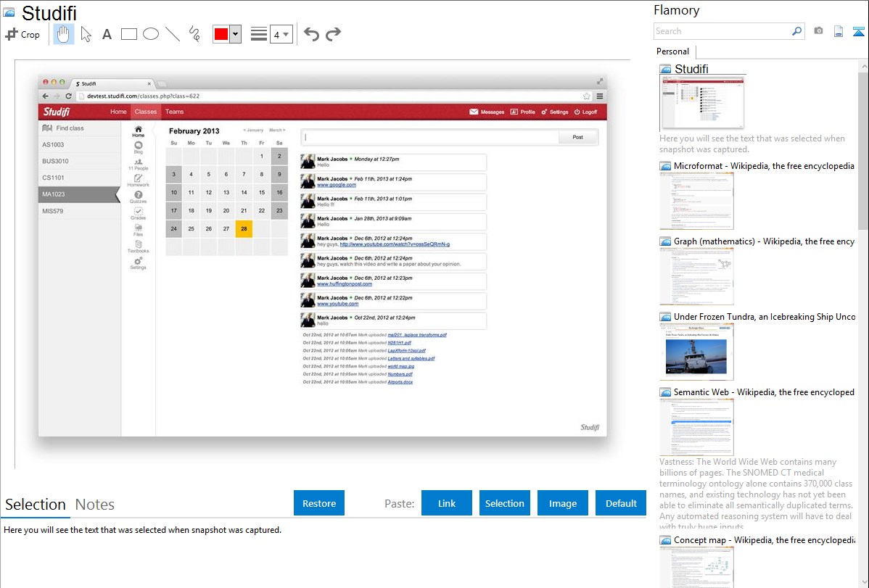Click the red color swatch

[x=221, y=34]
